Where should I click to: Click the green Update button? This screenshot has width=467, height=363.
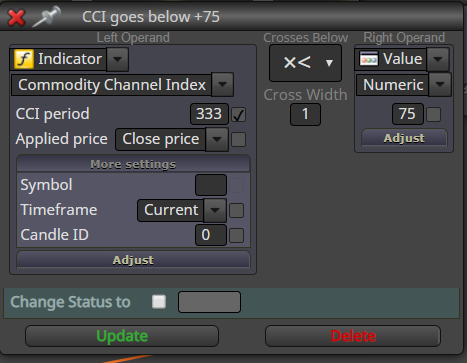pyautogui.click(x=122, y=336)
